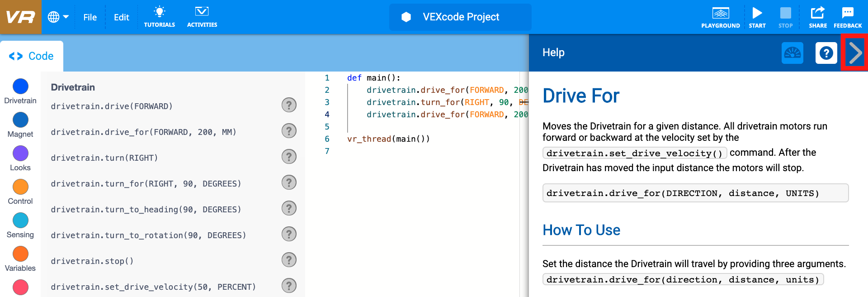Open the Tutorials lightbulb icon
This screenshot has width=868, height=297.
point(159,17)
